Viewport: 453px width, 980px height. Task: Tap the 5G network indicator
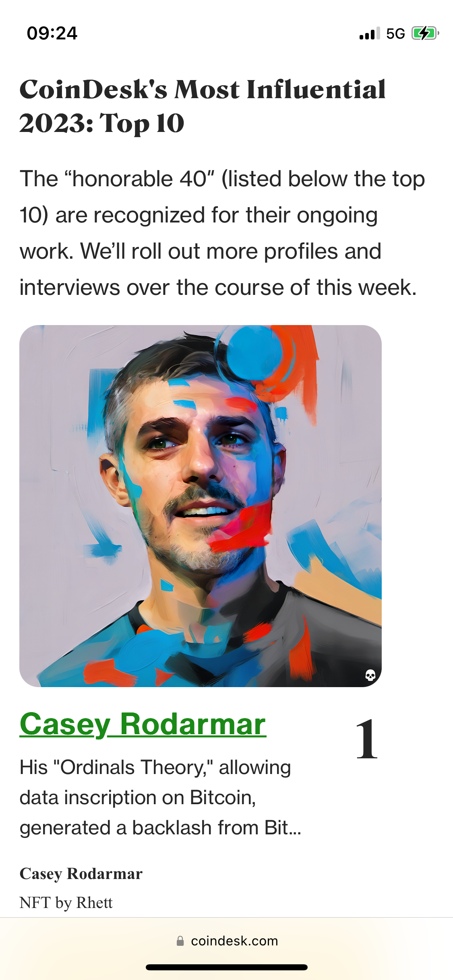(395, 34)
